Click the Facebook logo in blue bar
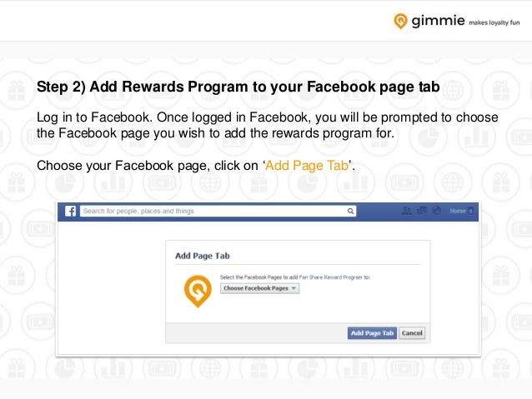This screenshot has width=532, height=399. 70,212
